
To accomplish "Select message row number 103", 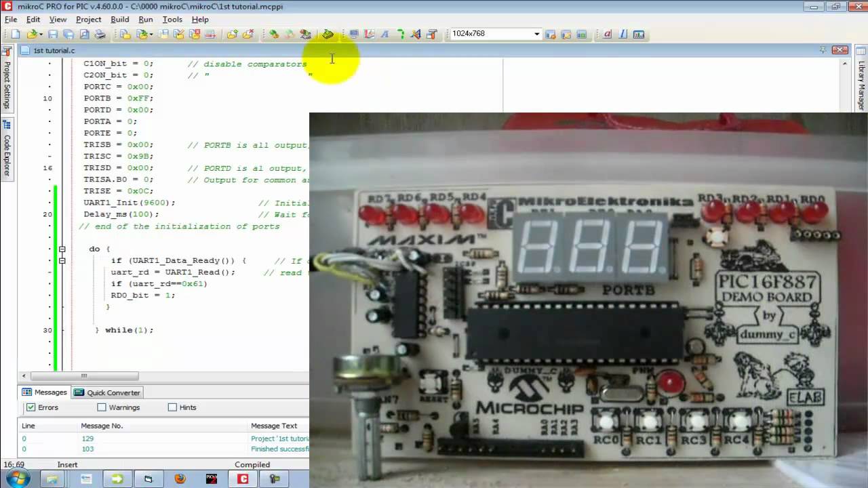I will pyautogui.click(x=164, y=449).
